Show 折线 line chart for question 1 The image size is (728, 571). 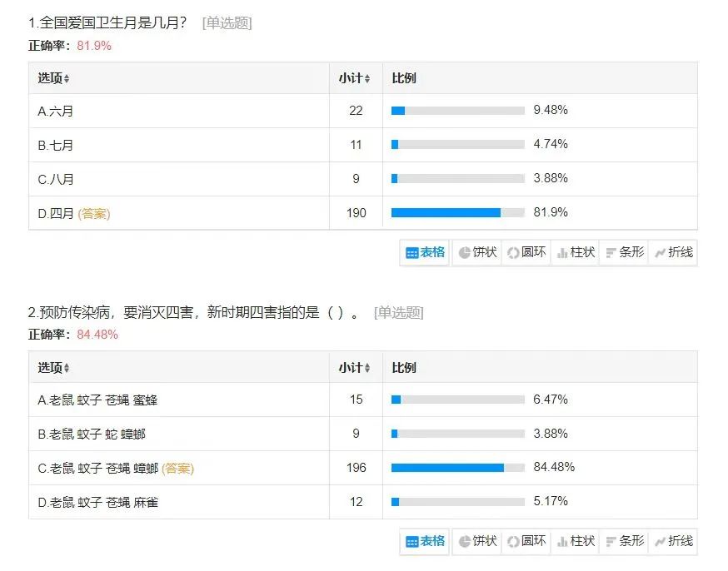pos(673,253)
